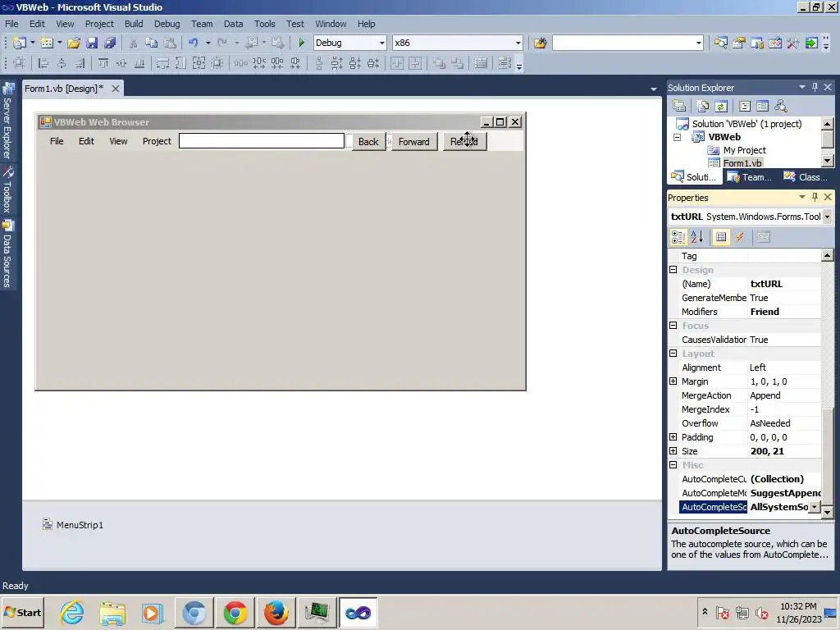Viewport: 840px width, 630px height.
Task: Expand the Size property
Action: click(673, 451)
